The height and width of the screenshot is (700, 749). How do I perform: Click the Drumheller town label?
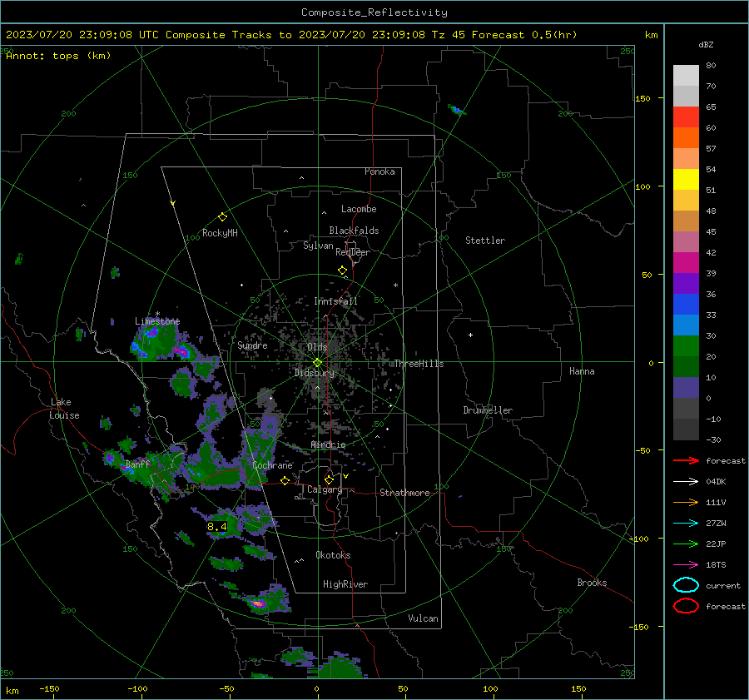(488, 410)
